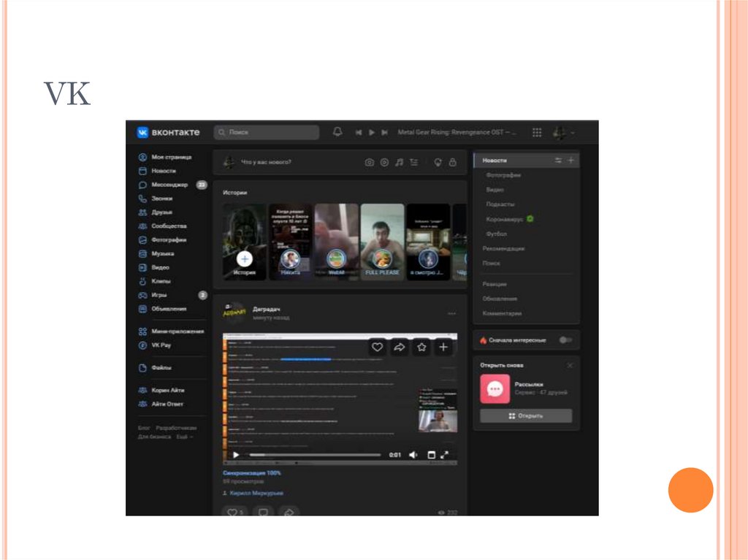Open Metal Gear Rising track title

point(457,132)
